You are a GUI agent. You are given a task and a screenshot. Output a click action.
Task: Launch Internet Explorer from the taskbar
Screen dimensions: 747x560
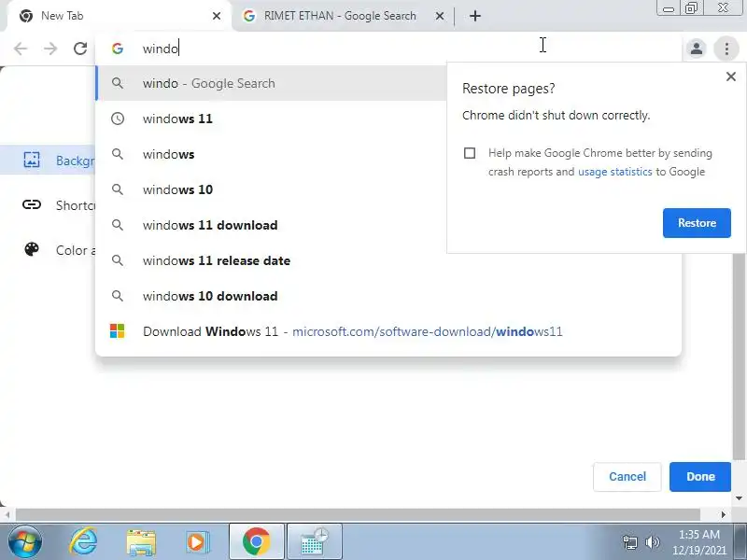[83, 542]
